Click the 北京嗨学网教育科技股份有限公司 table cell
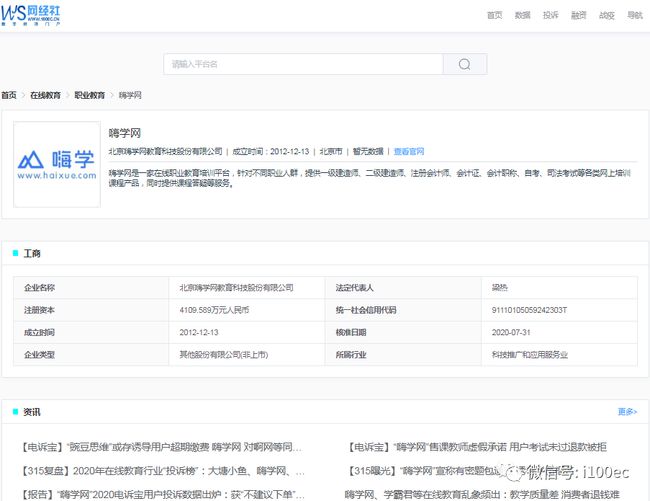 click(236, 288)
